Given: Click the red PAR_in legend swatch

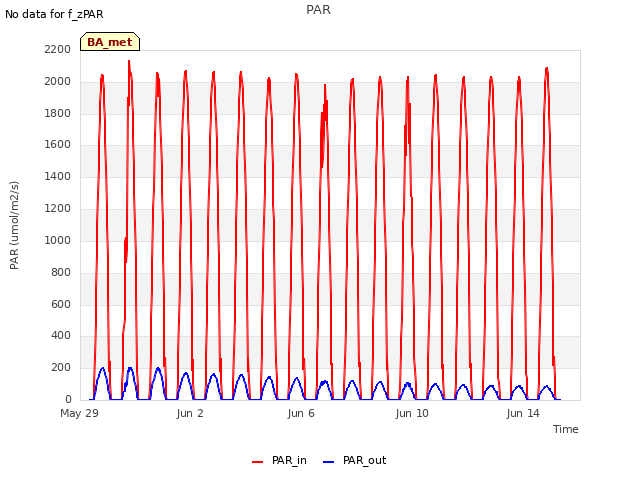Looking at the screenshot, I should pos(258,462).
